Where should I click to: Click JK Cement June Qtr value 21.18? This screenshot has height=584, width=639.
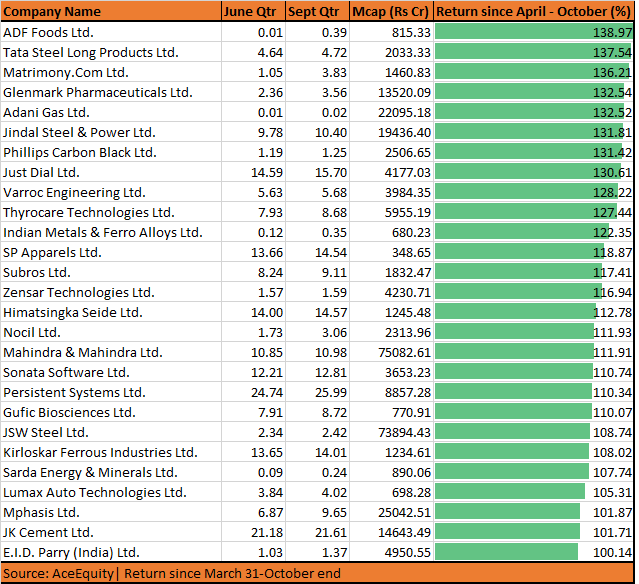click(267, 531)
